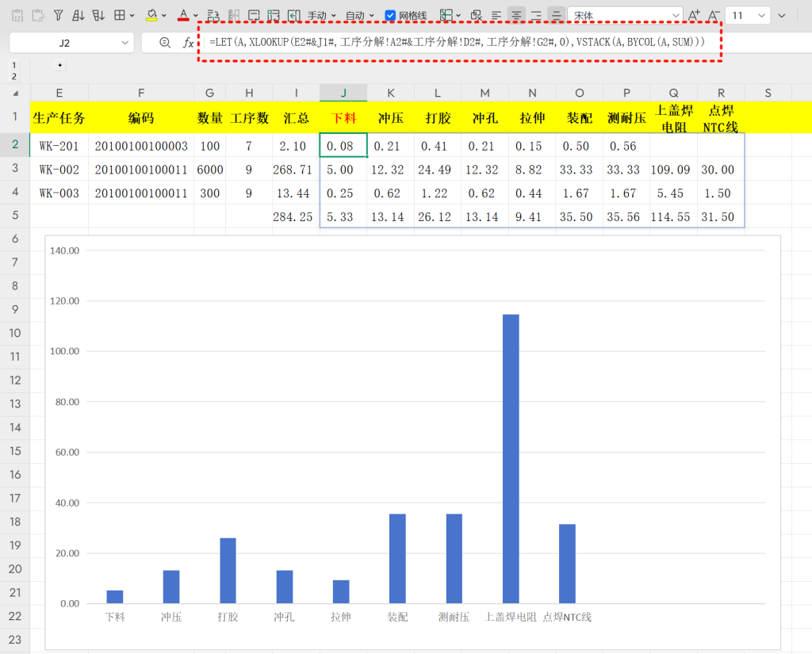Open the 手动 dropdown
This screenshot has width=812, height=654.
click(x=322, y=16)
